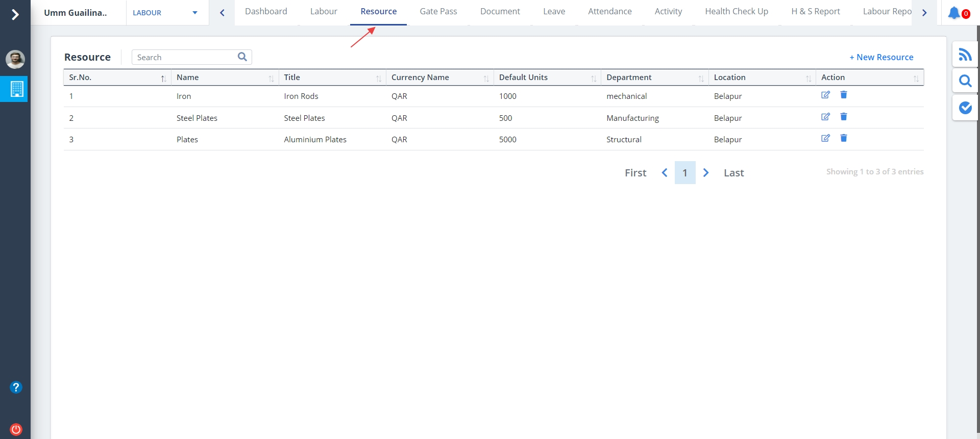The image size is (980, 439).
Task: Click the + New Resource link
Action: pos(881,57)
